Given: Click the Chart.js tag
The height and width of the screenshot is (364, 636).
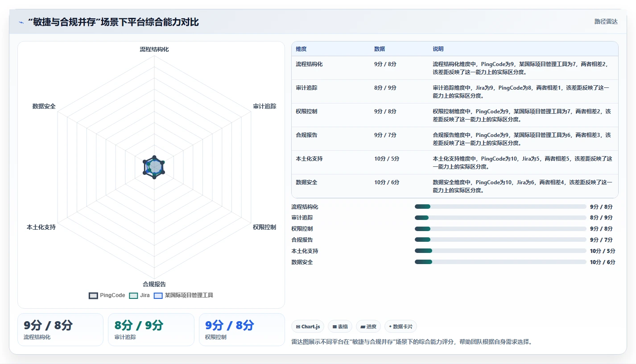Looking at the screenshot, I should click(308, 327).
